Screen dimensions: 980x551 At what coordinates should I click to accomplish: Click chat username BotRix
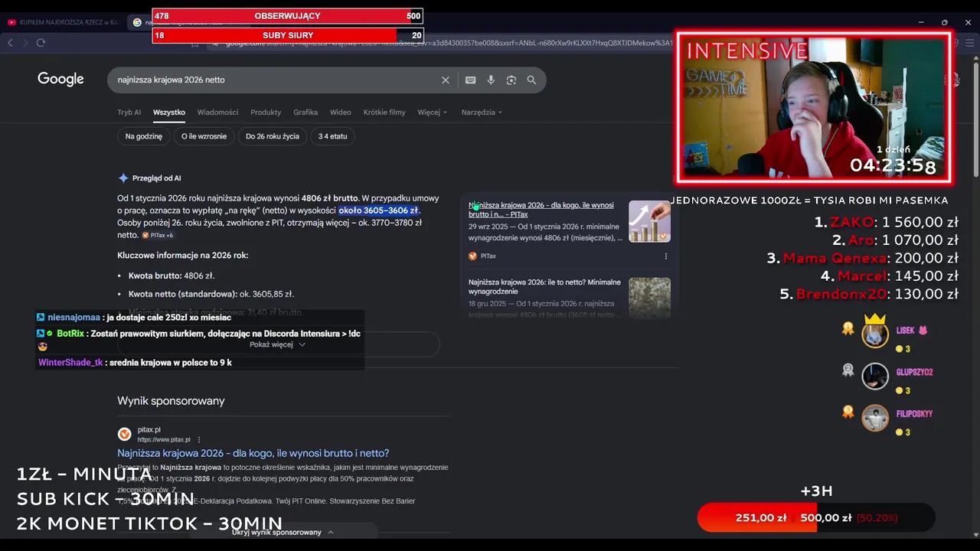point(70,334)
